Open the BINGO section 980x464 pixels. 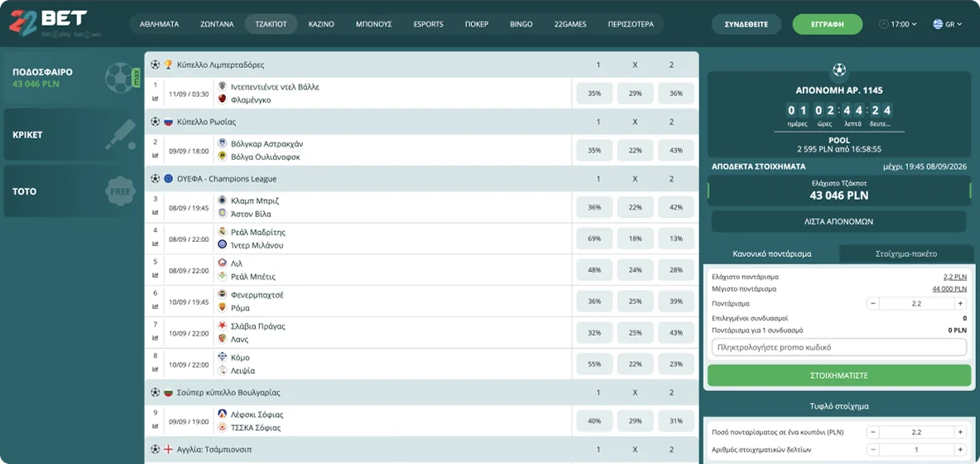click(x=521, y=24)
